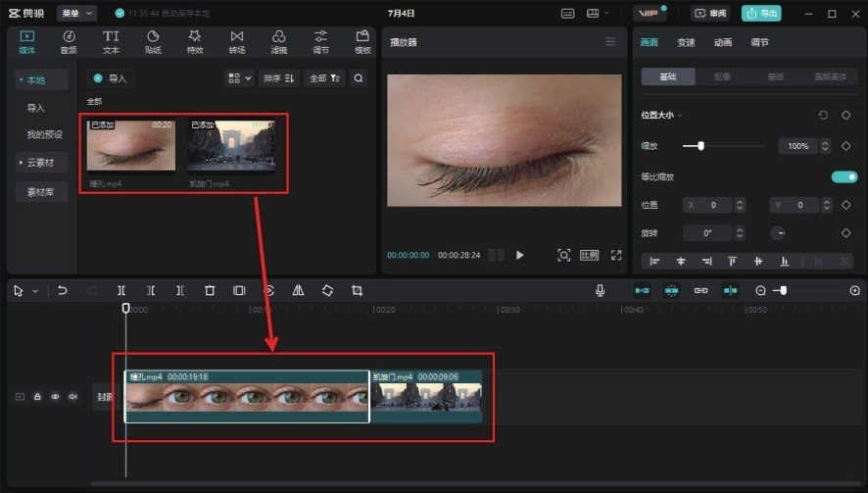Open the 菜单 dropdown
This screenshot has height=493, width=868.
(x=77, y=13)
